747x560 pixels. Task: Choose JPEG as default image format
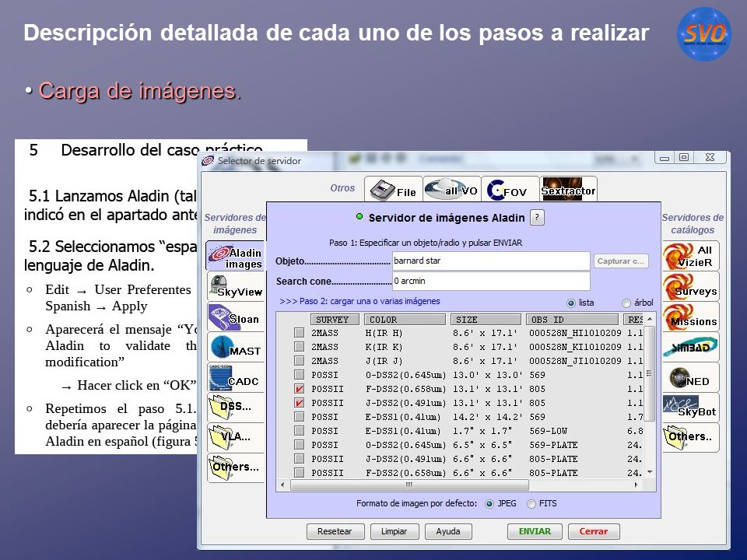(489, 504)
